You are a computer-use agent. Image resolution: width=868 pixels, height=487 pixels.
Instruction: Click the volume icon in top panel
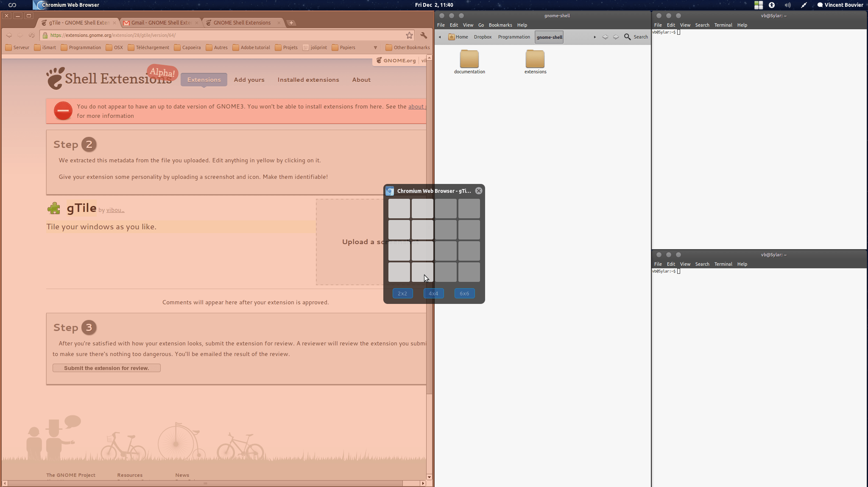pos(787,5)
